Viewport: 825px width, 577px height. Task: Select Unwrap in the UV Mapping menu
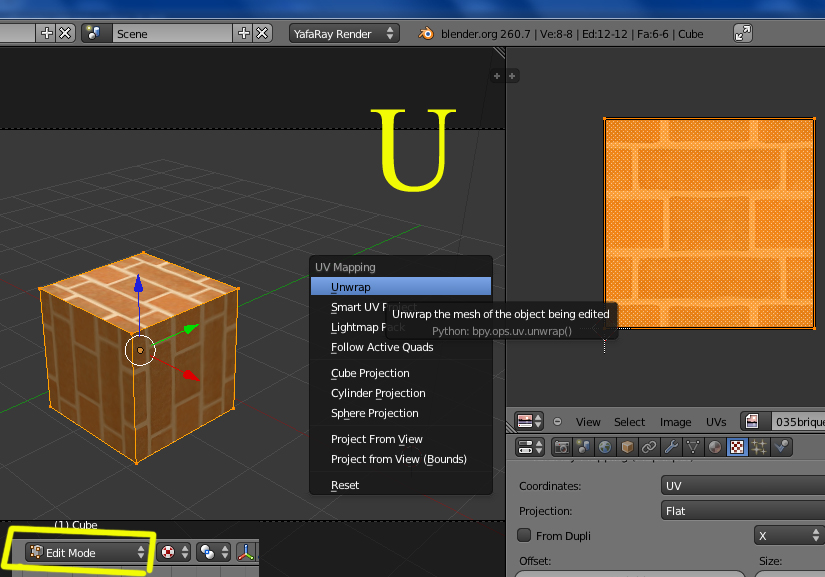coord(401,287)
